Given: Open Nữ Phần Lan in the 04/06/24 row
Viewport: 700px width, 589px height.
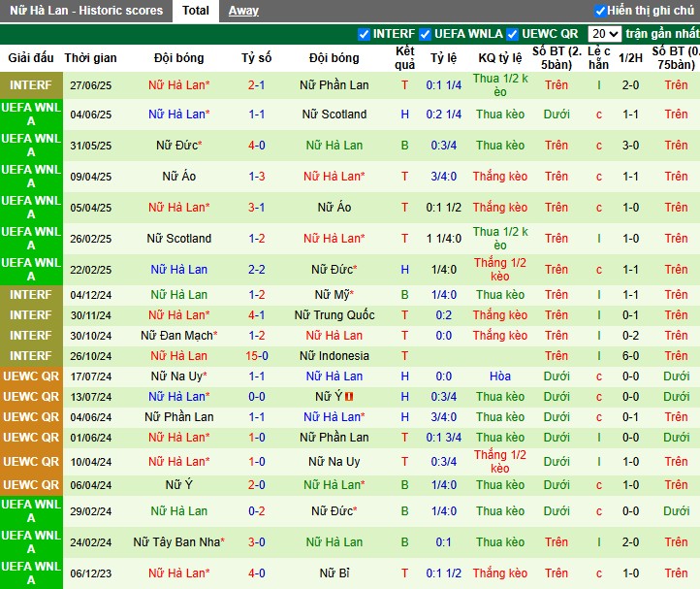Looking at the screenshot, I should [179, 417].
